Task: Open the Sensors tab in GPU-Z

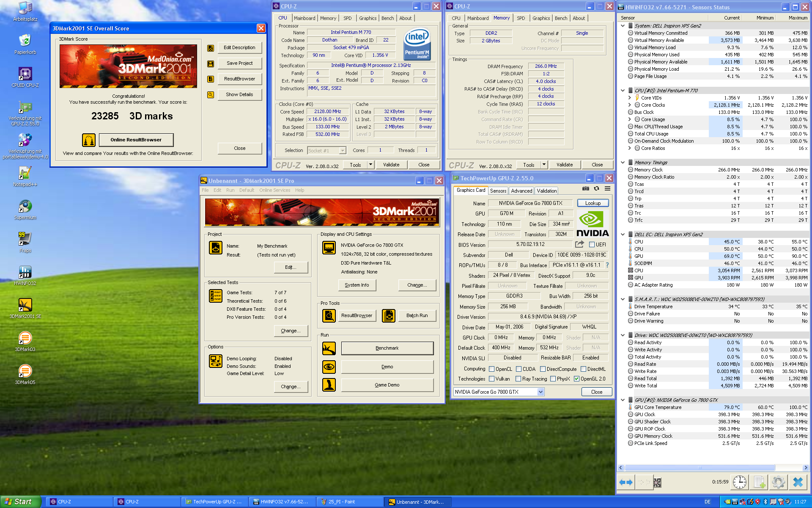Action: 498,191
